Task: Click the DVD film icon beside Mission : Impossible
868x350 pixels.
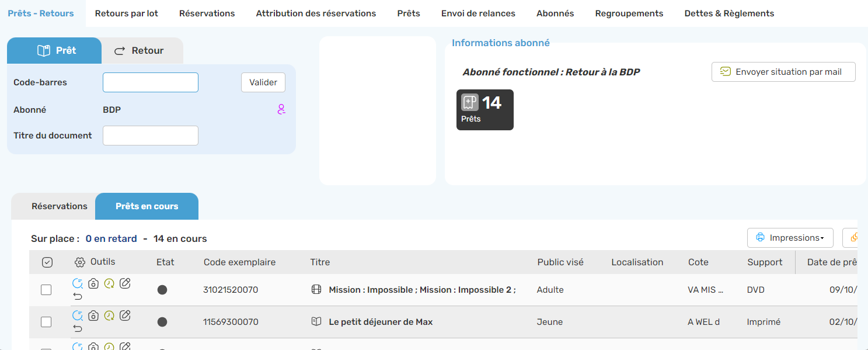Action: 316,290
